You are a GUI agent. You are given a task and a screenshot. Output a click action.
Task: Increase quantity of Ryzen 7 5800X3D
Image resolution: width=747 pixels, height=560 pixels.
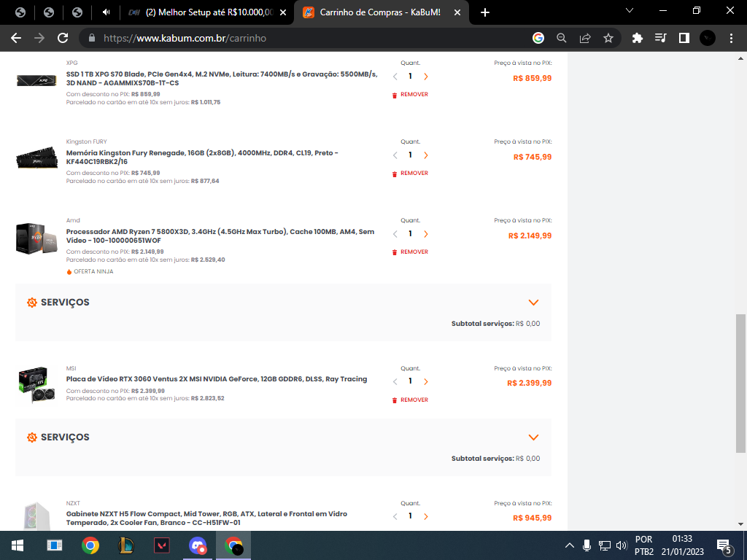[x=426, y=234]
